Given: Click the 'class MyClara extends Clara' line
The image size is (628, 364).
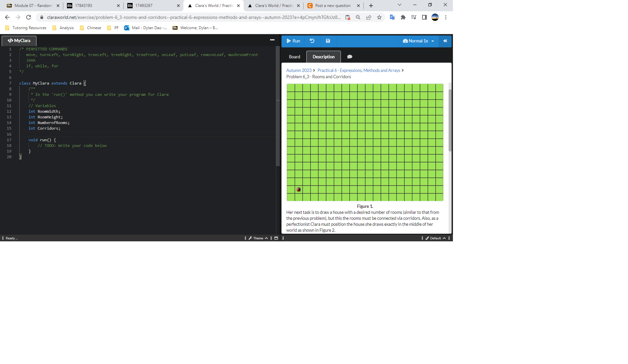Looking at the screenshot, I should pyautogui.click(x=52, y=84).
